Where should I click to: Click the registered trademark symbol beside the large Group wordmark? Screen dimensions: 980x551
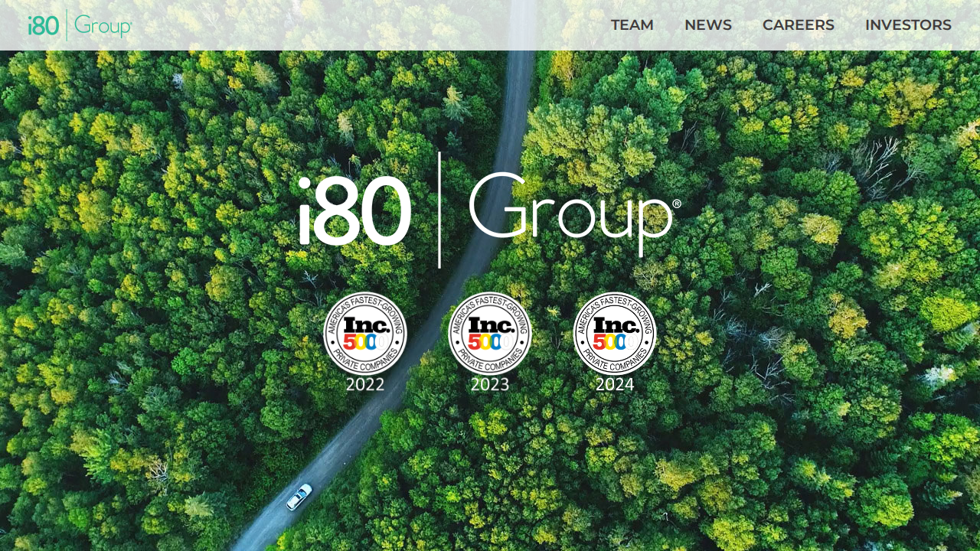point(676,204)
